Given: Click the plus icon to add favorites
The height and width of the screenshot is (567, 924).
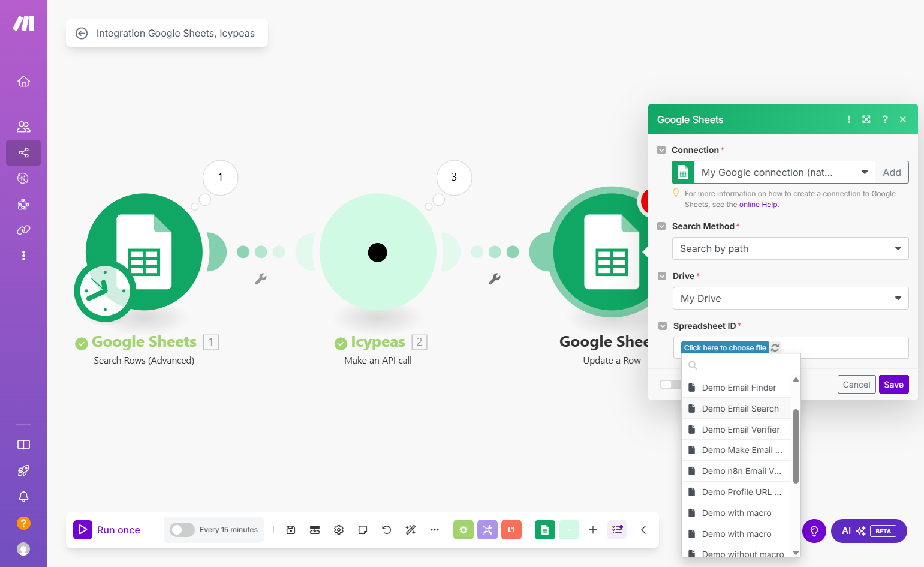Looking at the screenshot, I should [x=593, y=530].
